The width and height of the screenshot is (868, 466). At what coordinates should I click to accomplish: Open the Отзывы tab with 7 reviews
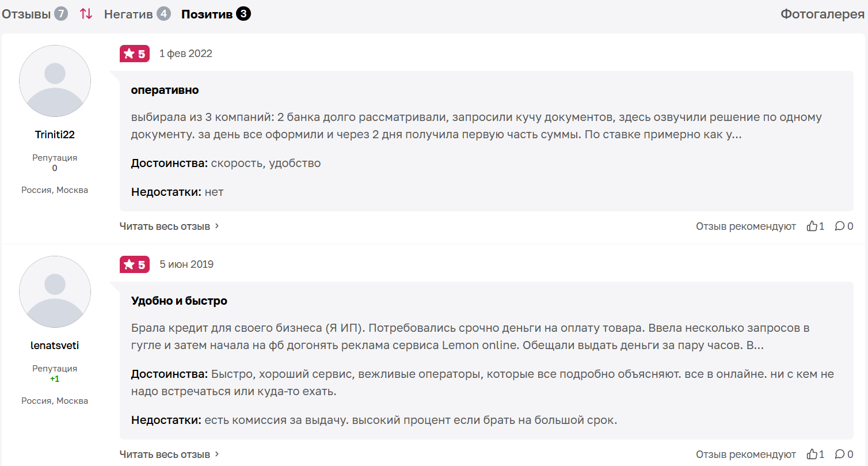point(35,14)
